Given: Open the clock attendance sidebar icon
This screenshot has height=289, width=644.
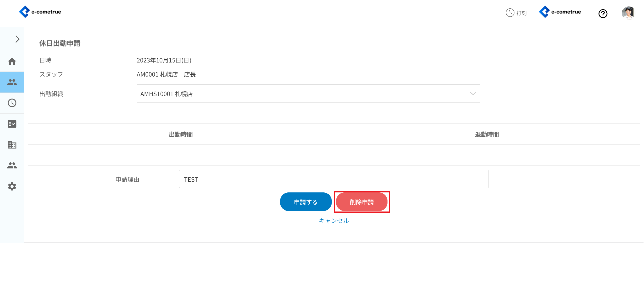Looking at the screenshot, I should click(12, 103).
